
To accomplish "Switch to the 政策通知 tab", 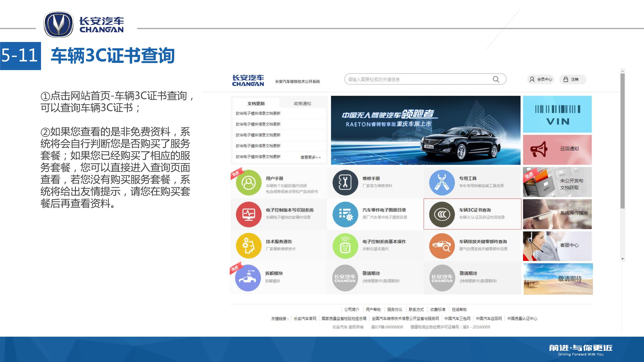I will pyautogui.click(x=302, y=103).
